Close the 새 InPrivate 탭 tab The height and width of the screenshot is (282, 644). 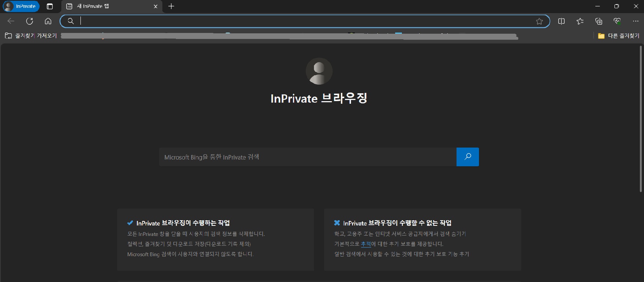[156, 6]
